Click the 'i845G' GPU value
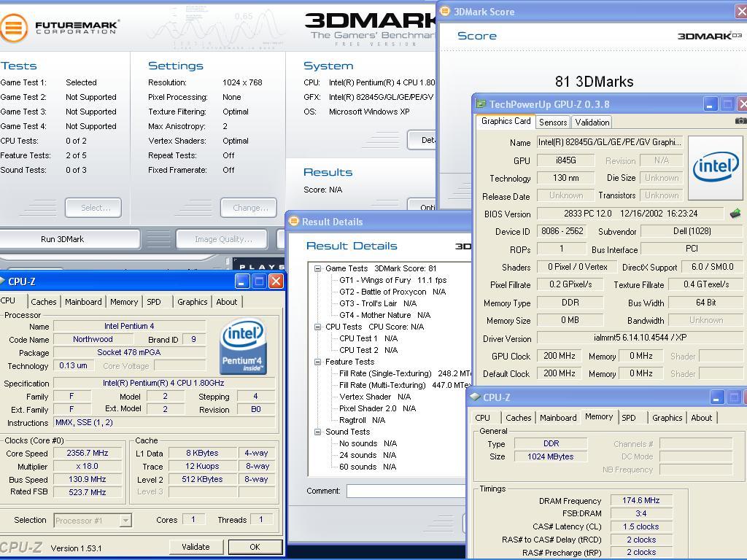This screenshot has width=747, height=560. [x=565, y=160]
